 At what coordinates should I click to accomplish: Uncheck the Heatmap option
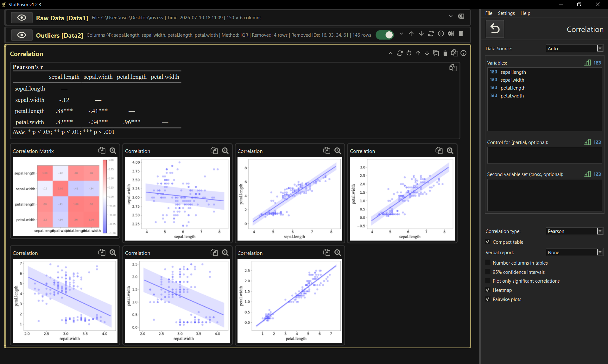point(488,290)
